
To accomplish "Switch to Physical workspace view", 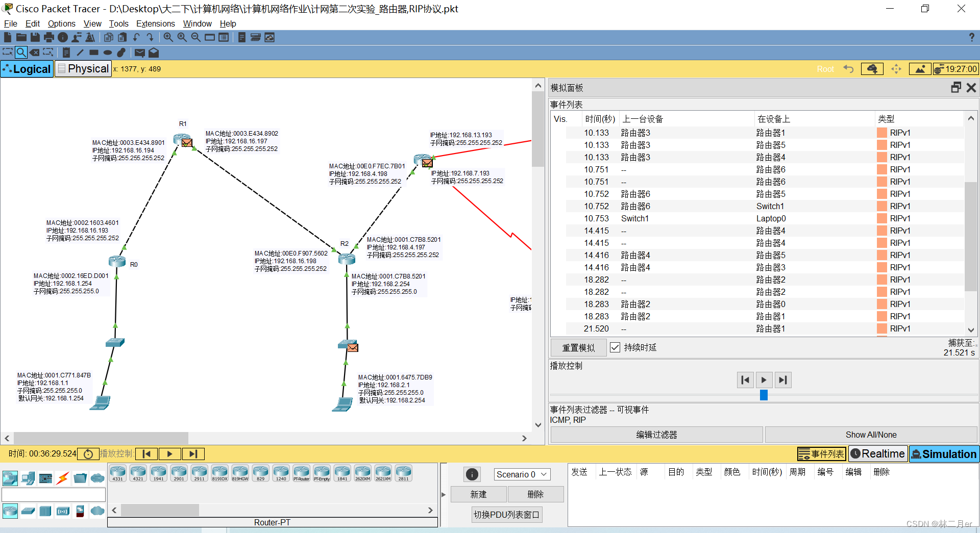I will click(x=83, y=69).
